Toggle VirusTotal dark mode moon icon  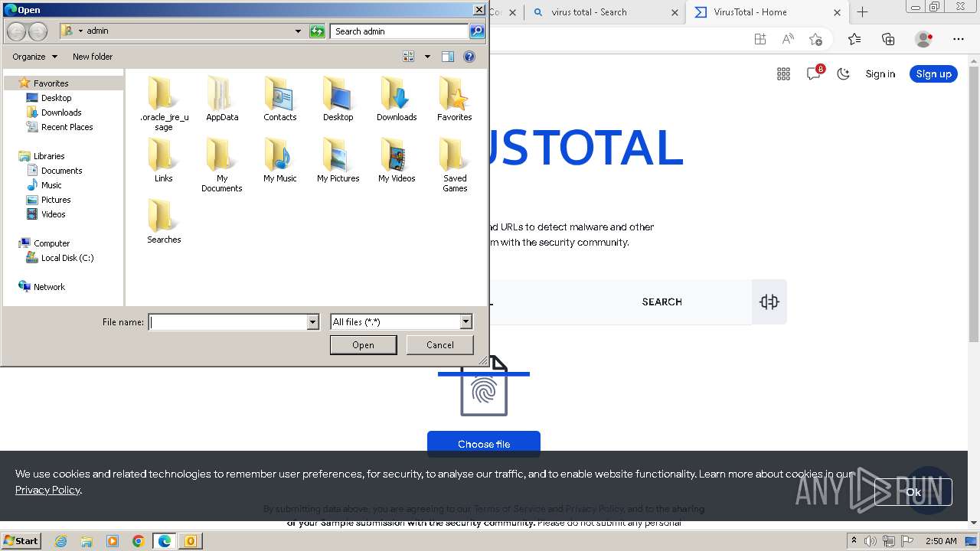click(x=844, y=74)
